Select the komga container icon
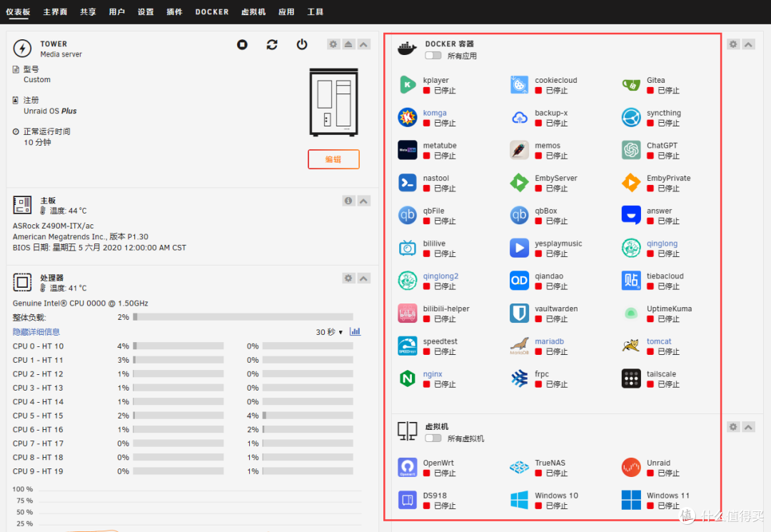Screen dimensions: 771x532 (407, 118)
